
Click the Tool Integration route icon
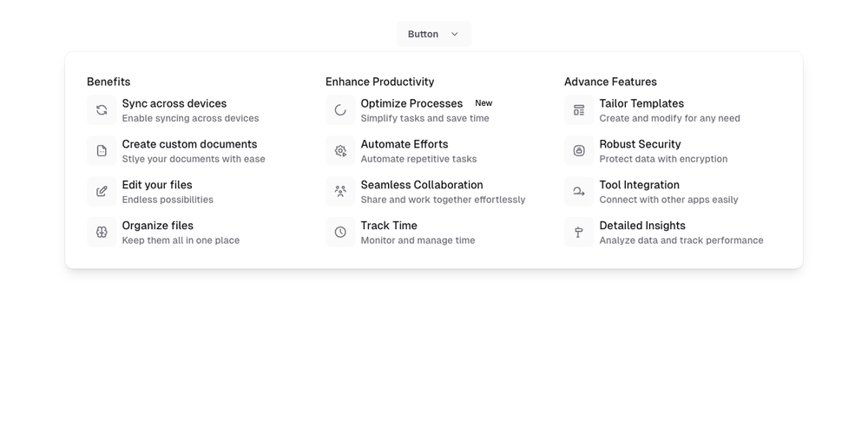(579, 192)
